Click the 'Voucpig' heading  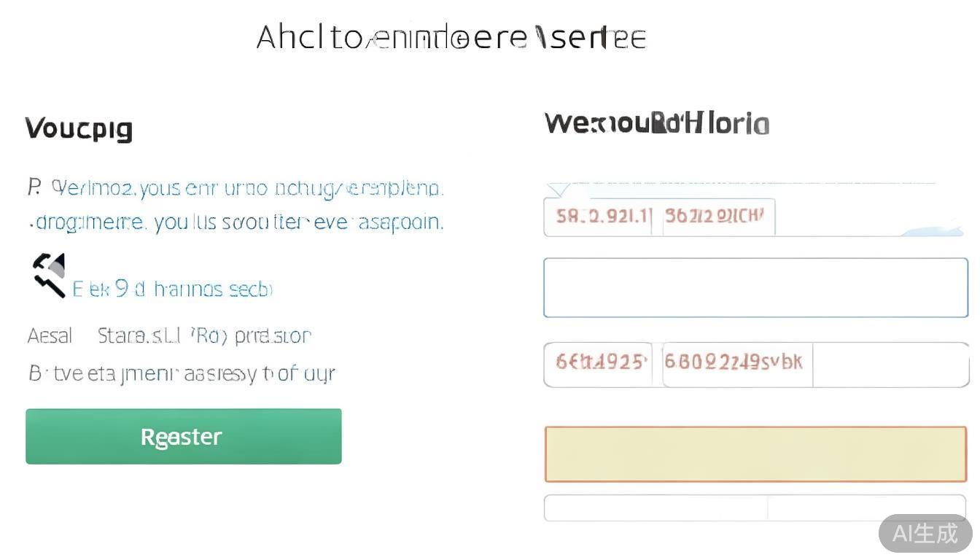click(x=79, y=129)
